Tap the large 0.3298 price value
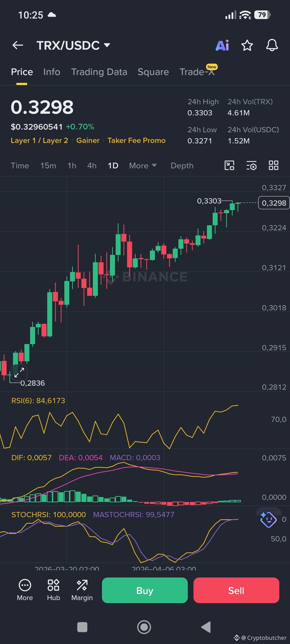290x644 pixels. pos(42,107)
